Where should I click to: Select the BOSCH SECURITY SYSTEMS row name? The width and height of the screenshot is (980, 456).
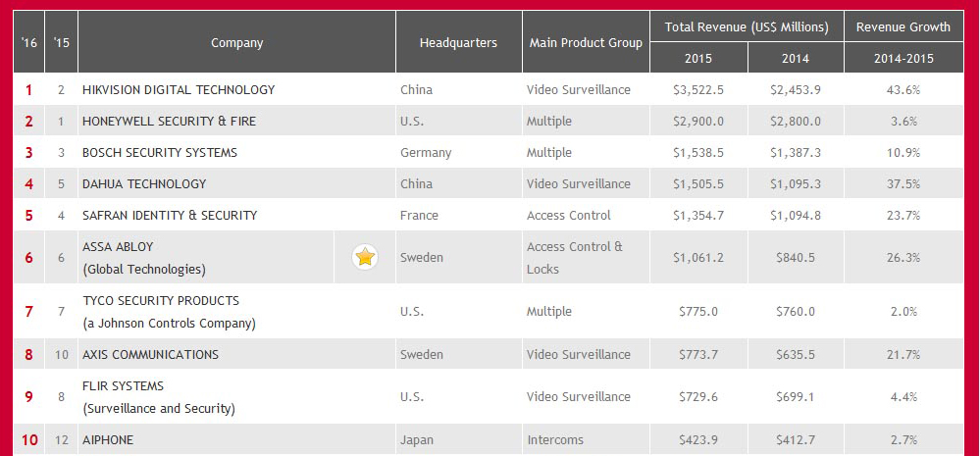(x=160, y=152)
